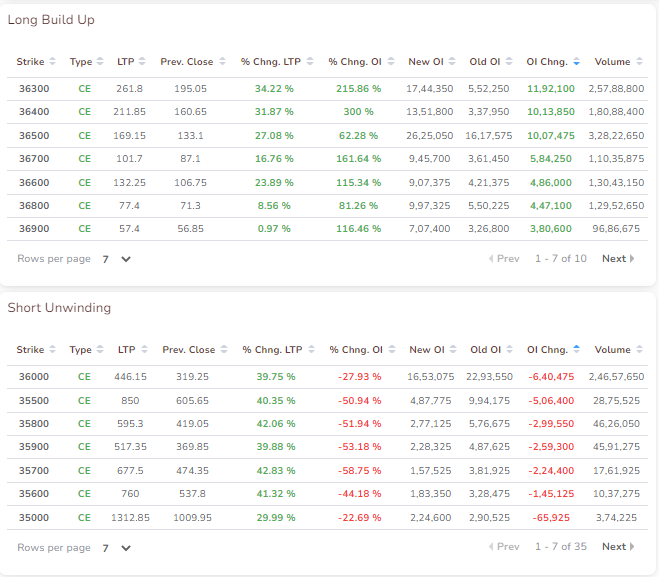The image size is (659, 577).
Task: Go to Prev page of Long Build Up
Action: (504, 258)
